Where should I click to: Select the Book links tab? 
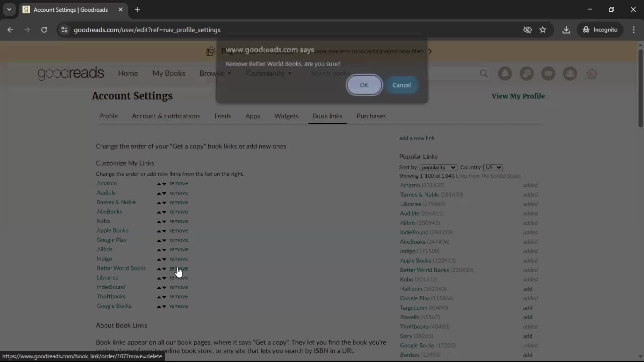coord(327,116)
